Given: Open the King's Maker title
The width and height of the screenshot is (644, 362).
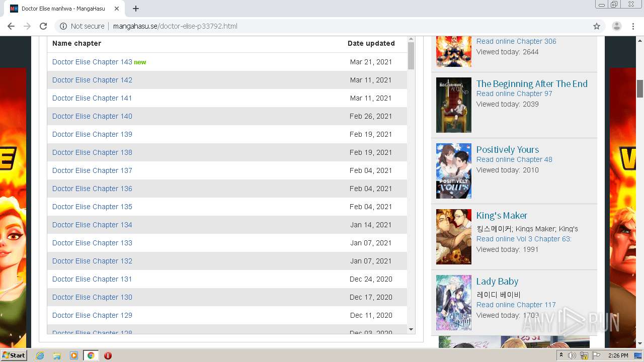Looking at the screenshot, I should 502,216.
